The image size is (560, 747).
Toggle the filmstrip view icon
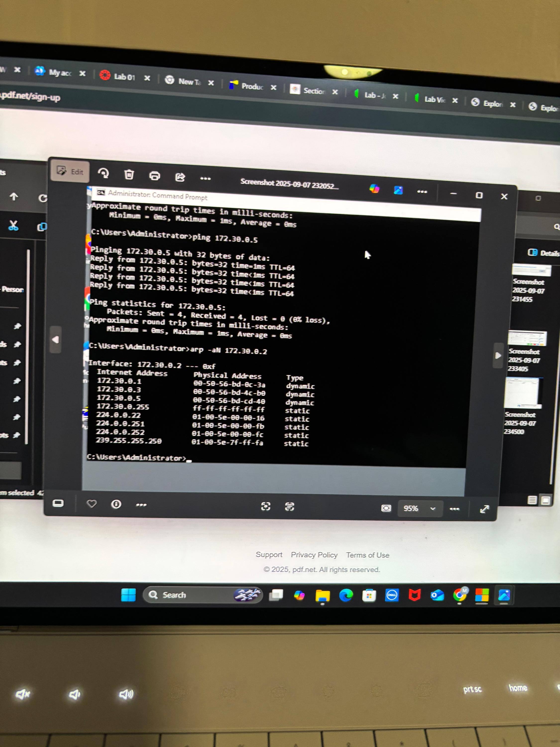[58, 503]
